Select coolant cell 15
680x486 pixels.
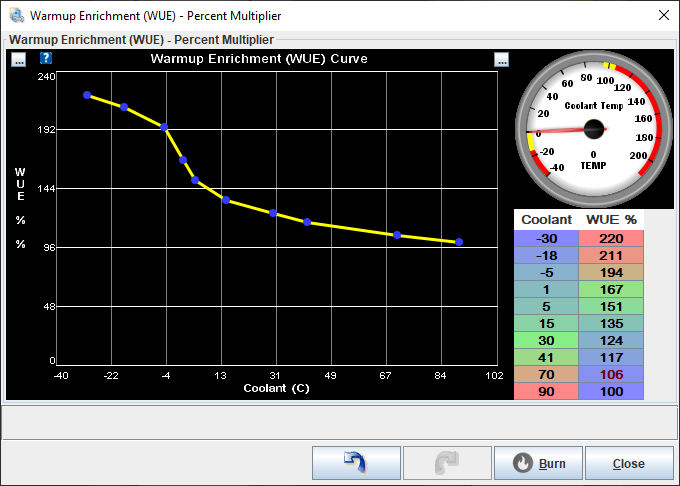[x=546, y=323]
